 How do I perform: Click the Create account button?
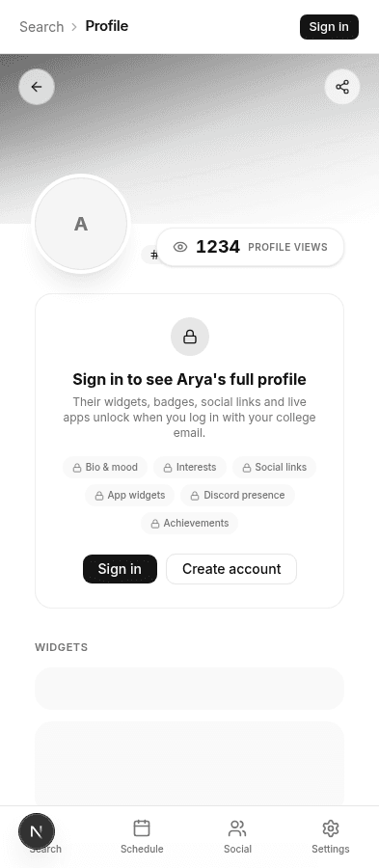pos(231,569)
